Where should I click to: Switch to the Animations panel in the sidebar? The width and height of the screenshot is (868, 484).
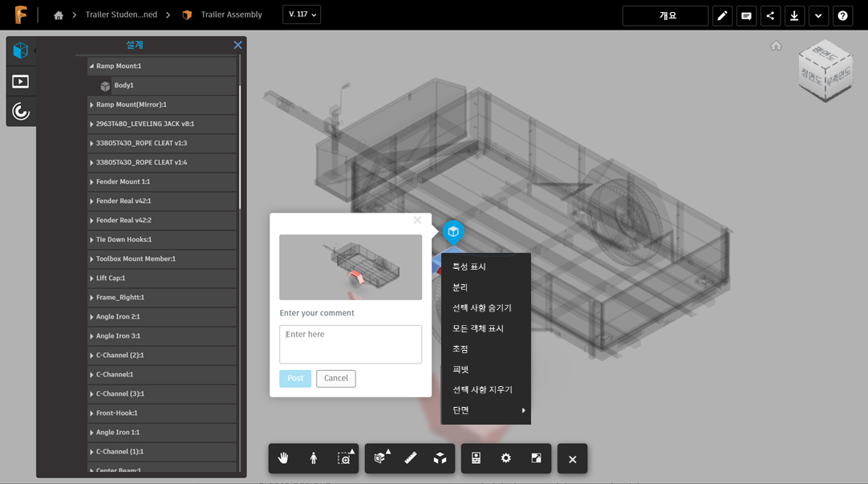21,80
